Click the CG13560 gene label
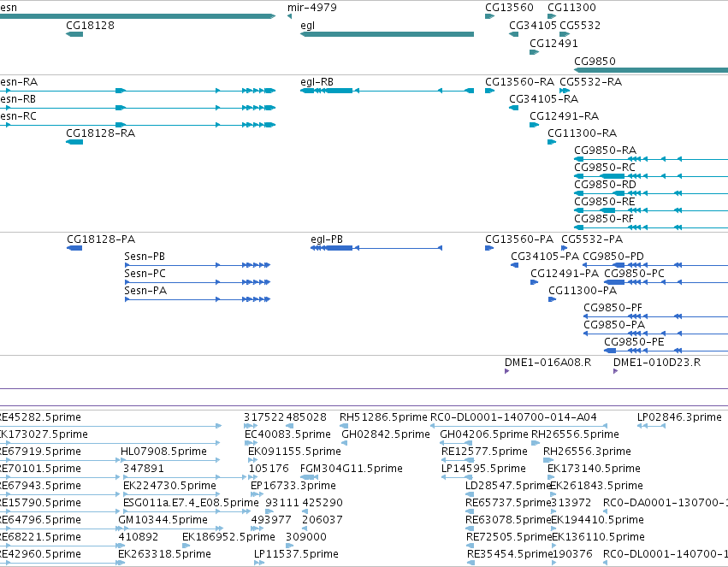The height and width of the screenshot is (567, 728). (509, 8)
